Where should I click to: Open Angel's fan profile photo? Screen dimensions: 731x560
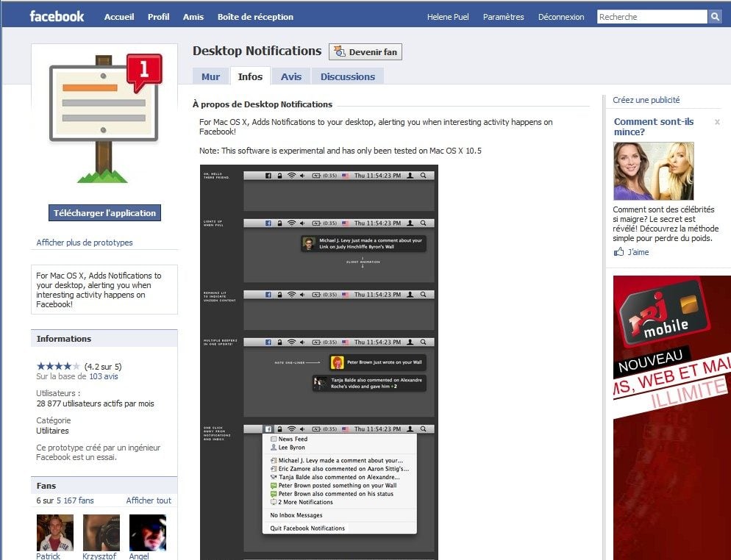click(x=148, y=533)
